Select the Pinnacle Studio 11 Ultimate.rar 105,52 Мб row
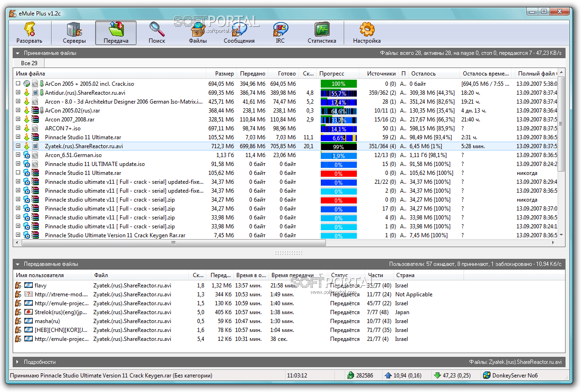The width and height of the screenshot is (581, 392). 286,137
